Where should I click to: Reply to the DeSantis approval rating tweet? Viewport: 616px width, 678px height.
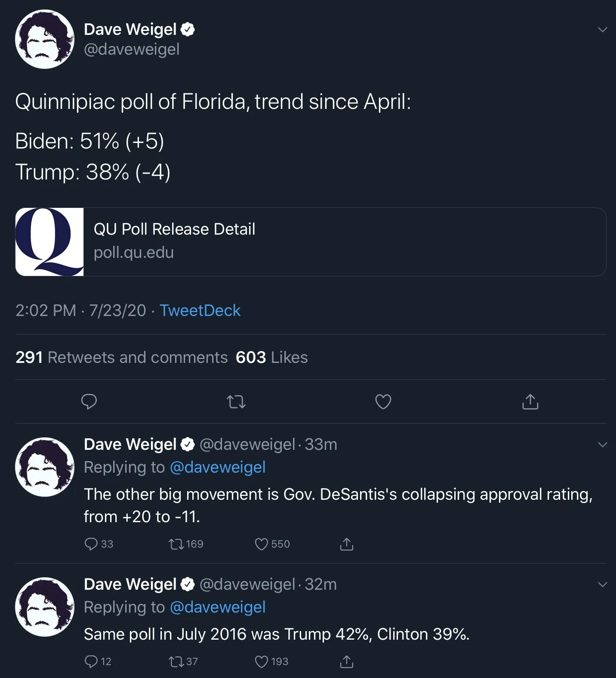(x=91, y=544)
